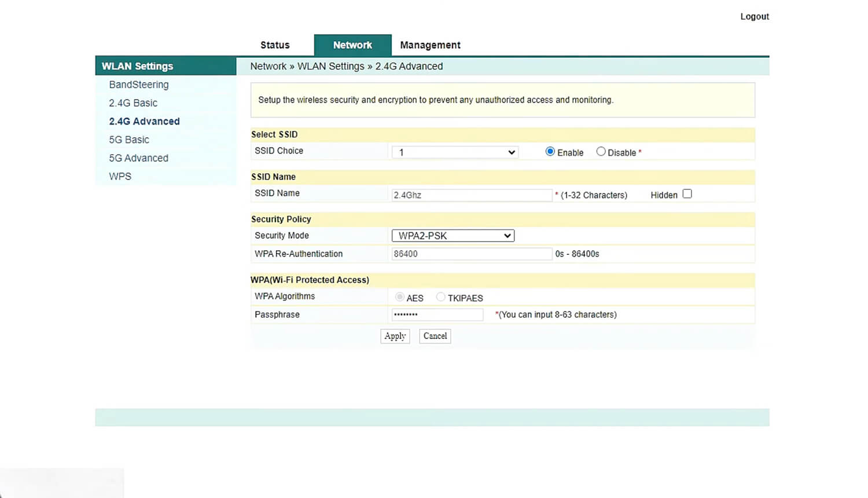Open the Status tab
868x498 pixels.
coord(275,45)
